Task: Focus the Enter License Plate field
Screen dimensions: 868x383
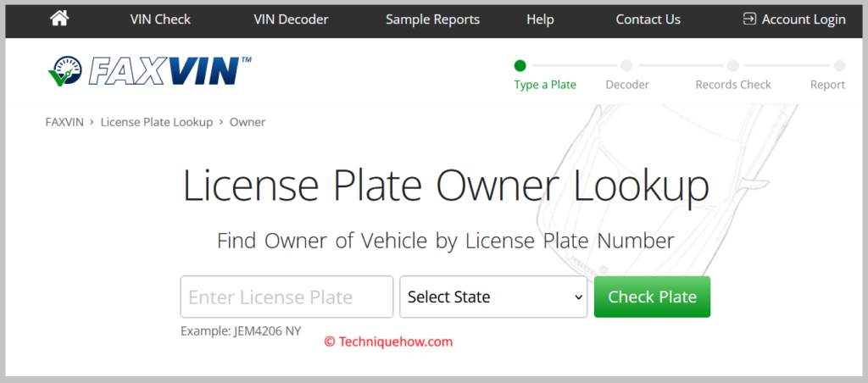Action: click(287, 297)
